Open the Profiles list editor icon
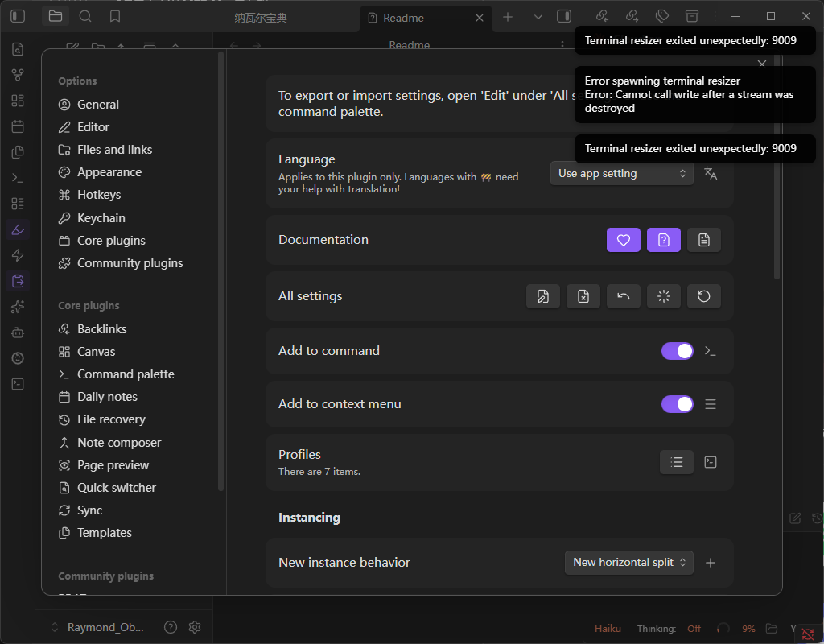 (x=676, y=462)
